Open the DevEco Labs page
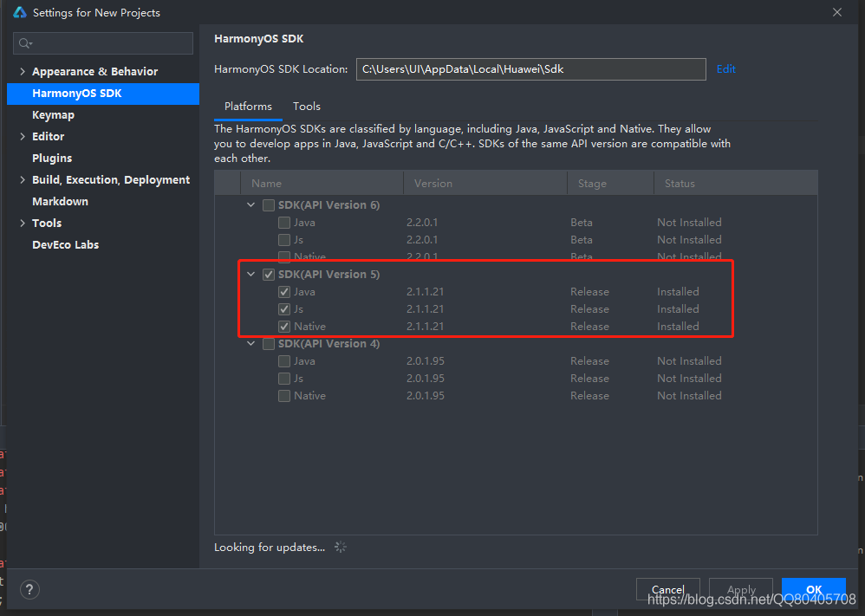Image resolution: width=865 pixels, height=616 pixels. tap(66, 245)
